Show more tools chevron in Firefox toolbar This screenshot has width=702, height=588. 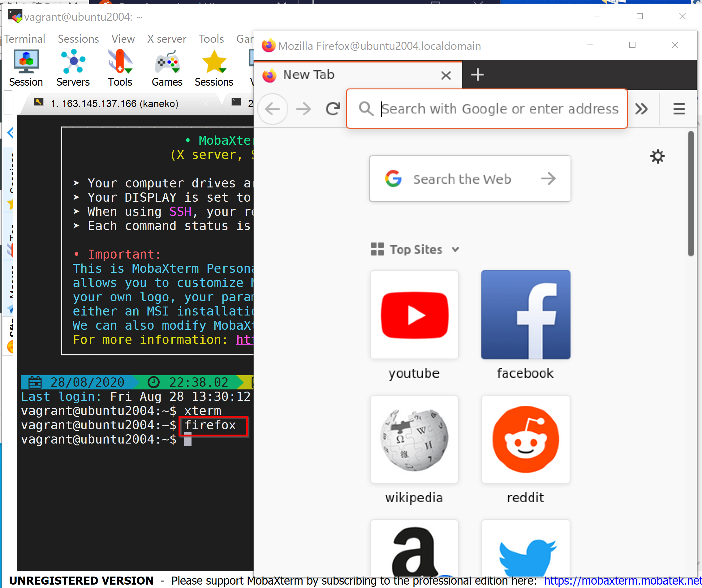tap(641, 109)
